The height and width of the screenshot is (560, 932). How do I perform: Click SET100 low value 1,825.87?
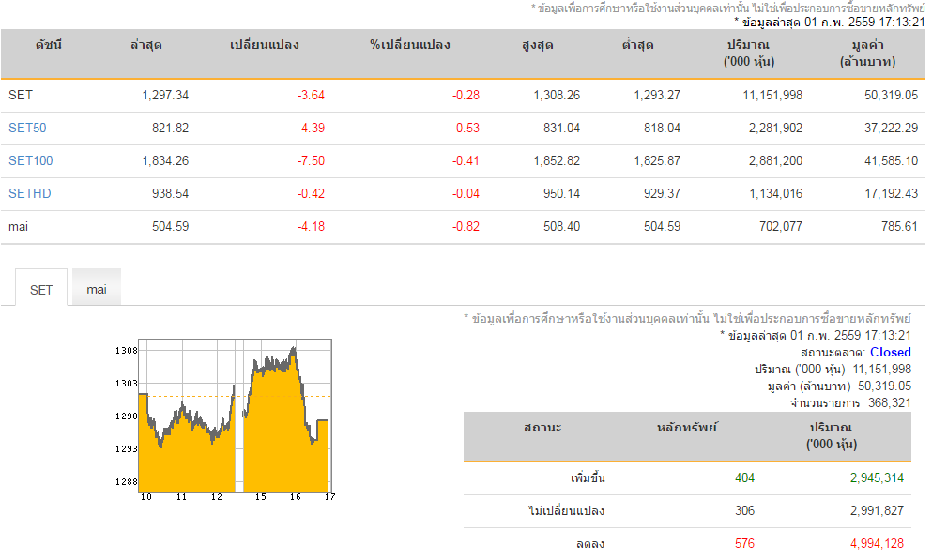657,160
